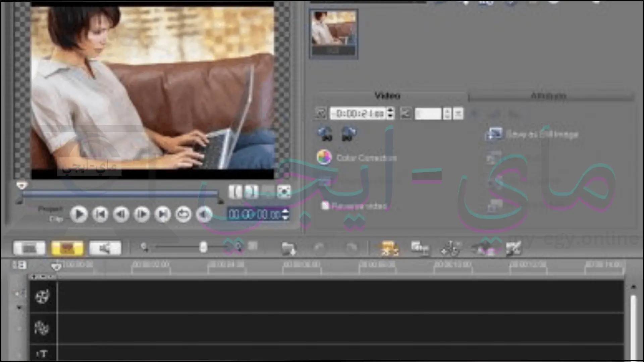This screenshot has height=362, width=644.
Task: Open Color Correction
Action: (x=357, y=157)
